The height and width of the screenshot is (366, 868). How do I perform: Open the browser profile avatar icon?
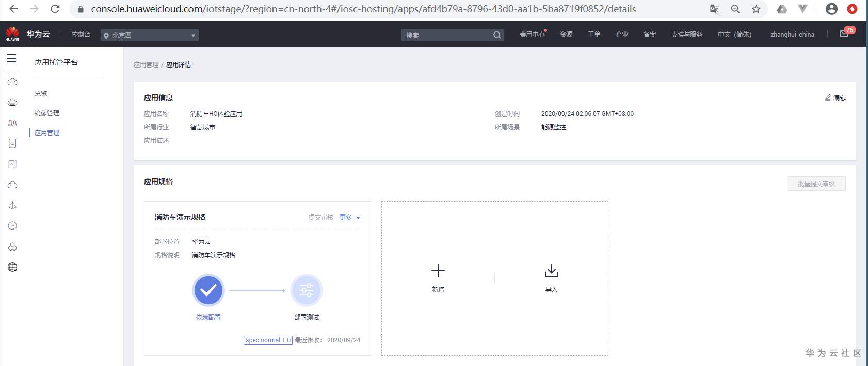pos(831,9)
